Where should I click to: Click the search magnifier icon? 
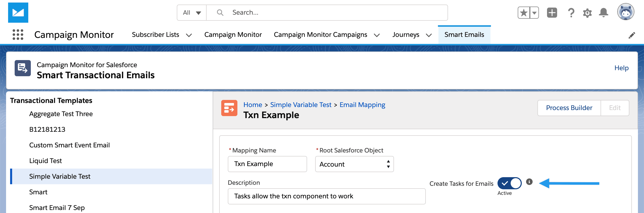pos(220,13)
